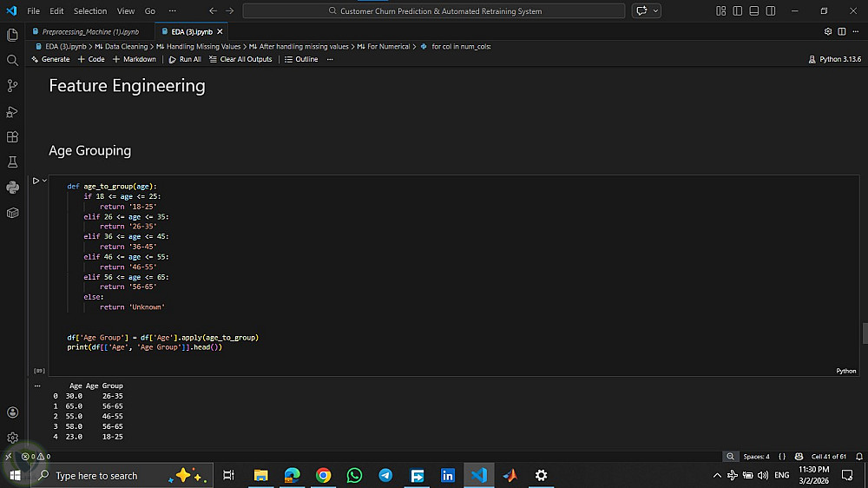This screenshot has width=868, height=488.
Task: Change cell language mode Python
Action: click(x=845, y=371)
